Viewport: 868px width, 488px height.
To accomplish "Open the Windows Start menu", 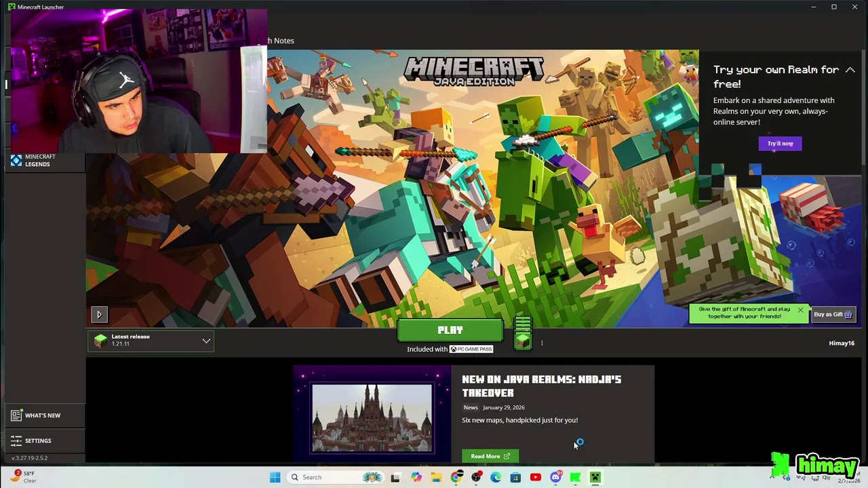I will (x=275, y=477).
